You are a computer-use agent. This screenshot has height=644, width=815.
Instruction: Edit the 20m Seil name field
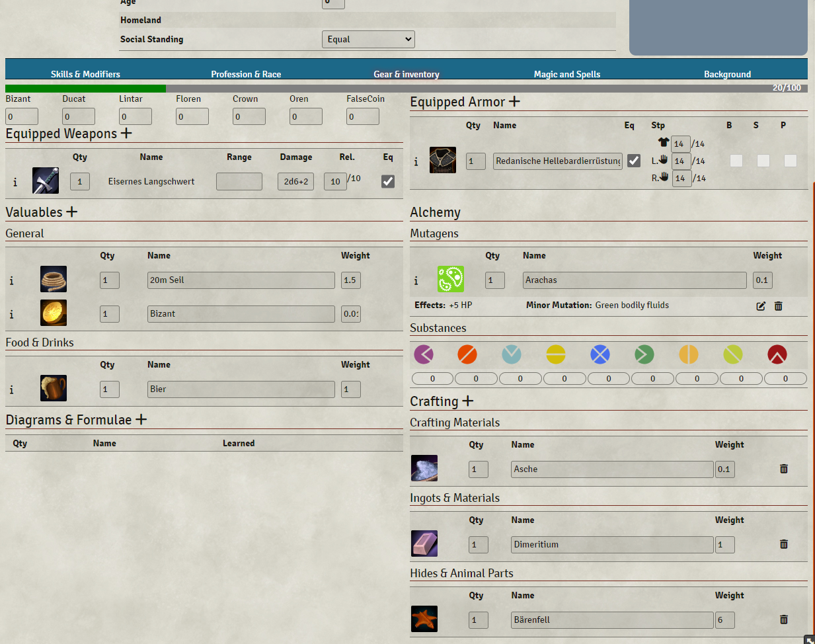(241, 280)
